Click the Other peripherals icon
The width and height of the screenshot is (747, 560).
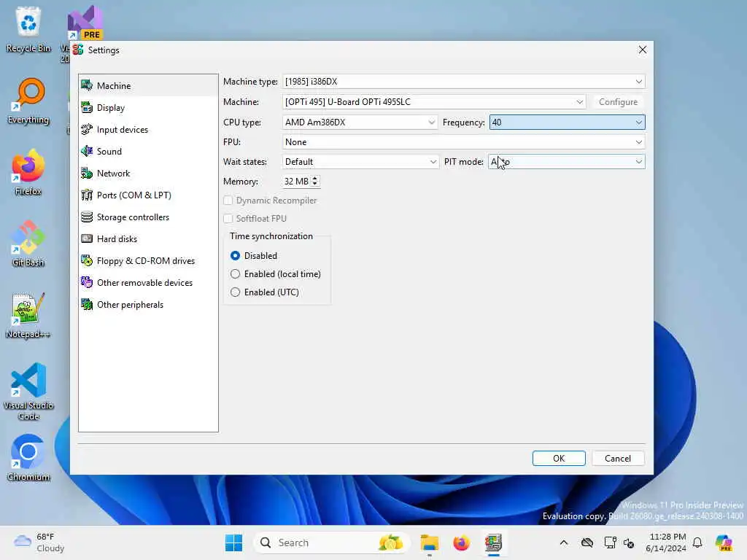[x=87, y=305]
